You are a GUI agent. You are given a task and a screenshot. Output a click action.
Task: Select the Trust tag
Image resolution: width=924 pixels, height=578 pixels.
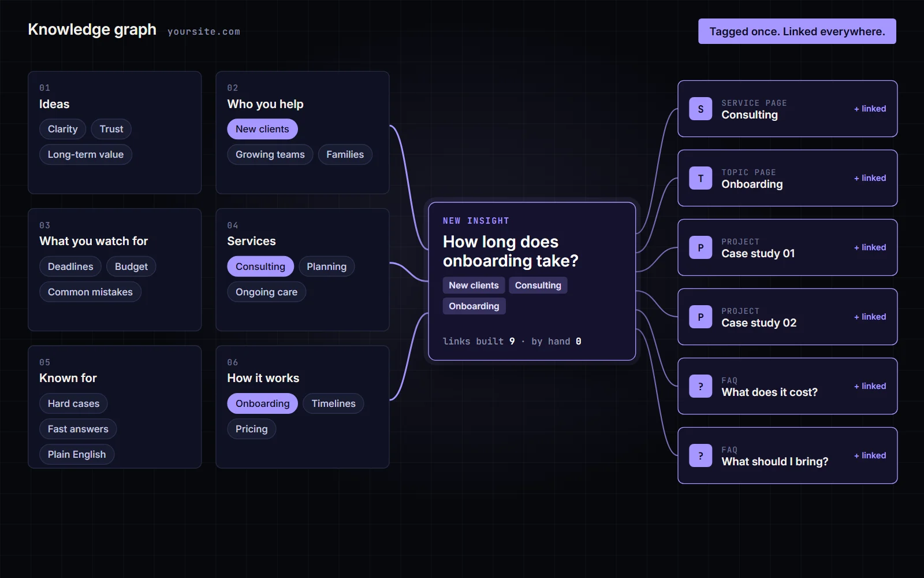(x=111, y=129)
